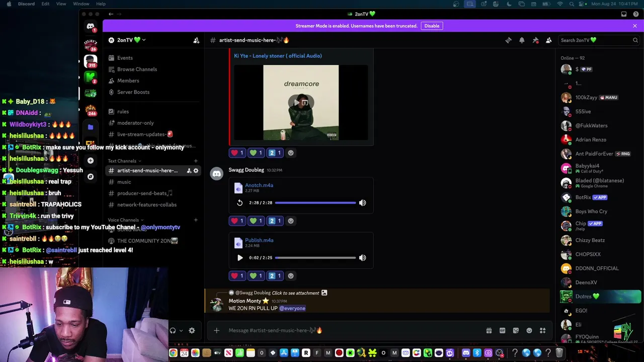This screenshot has height=362, width=644.
Task: Click the Search 2onTV field
Action: click(x=599, y=40)
